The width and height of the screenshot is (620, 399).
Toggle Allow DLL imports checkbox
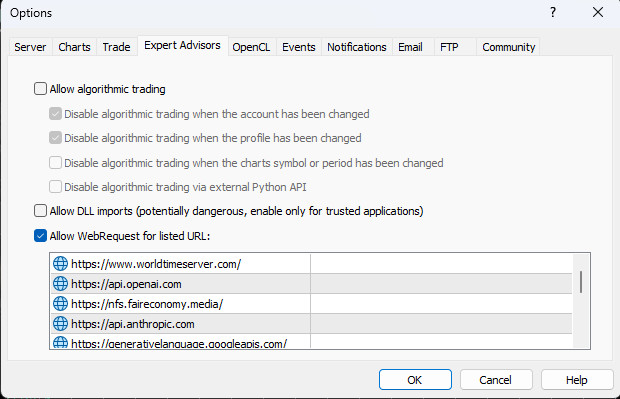[x=40, y=211]
